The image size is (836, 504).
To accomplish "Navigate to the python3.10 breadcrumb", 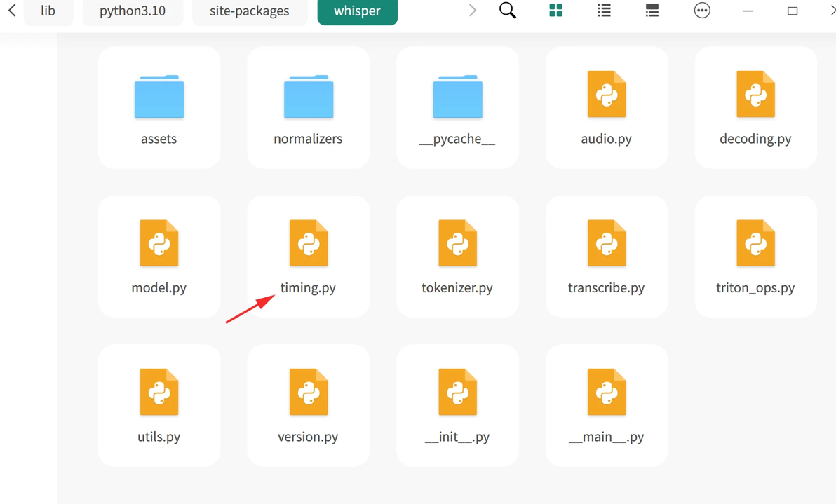I will [133, 11].
